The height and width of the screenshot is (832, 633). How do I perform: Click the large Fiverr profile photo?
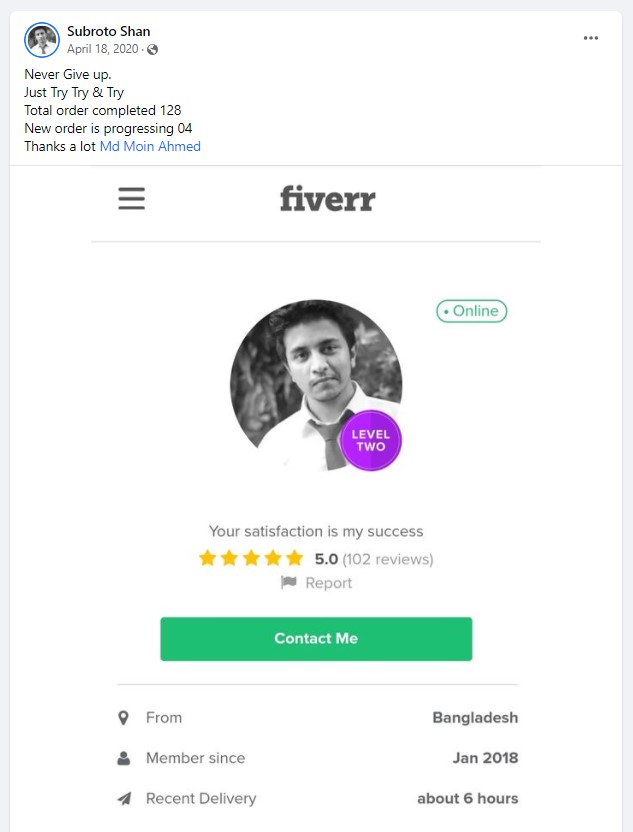310,380
